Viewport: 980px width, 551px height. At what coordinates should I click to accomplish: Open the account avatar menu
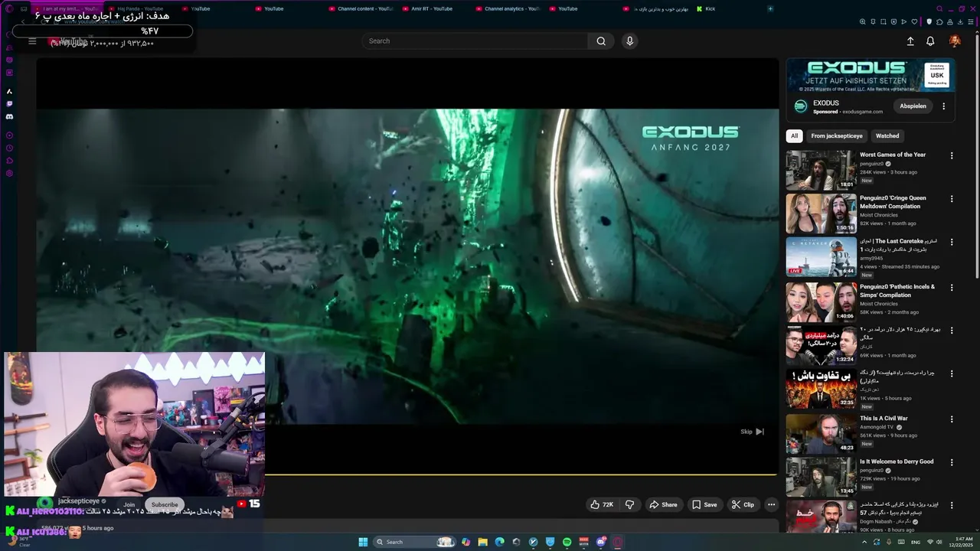pos(955,41)
